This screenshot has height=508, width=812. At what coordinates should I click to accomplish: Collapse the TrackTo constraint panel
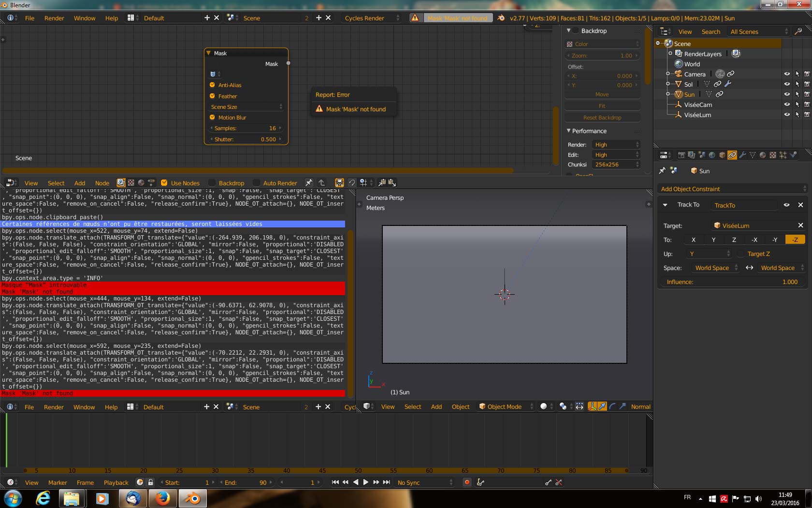(665, 205)
